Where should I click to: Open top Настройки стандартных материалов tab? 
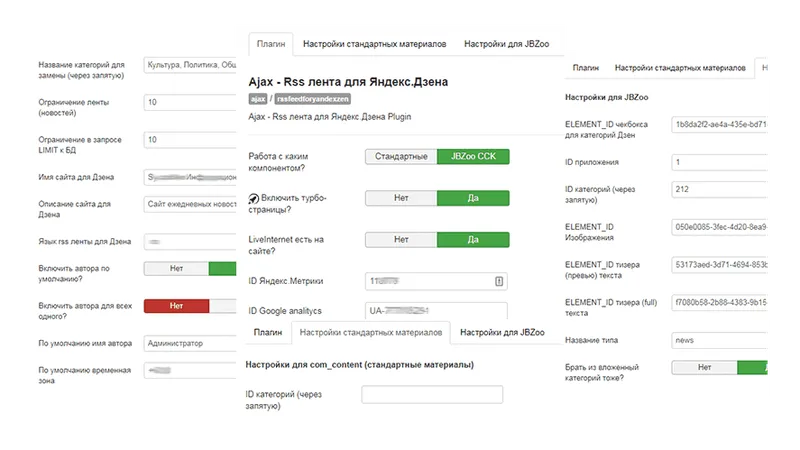374,44
